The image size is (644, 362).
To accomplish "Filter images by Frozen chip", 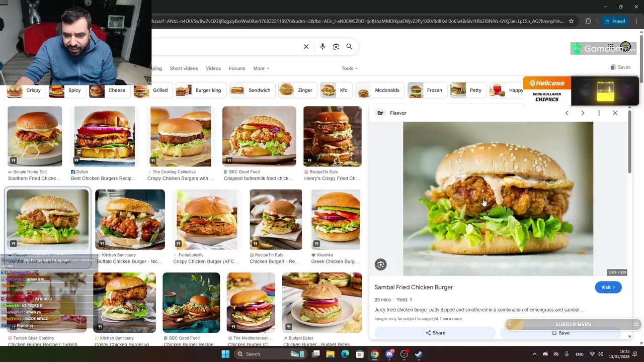I will click(x=427, y=90).
